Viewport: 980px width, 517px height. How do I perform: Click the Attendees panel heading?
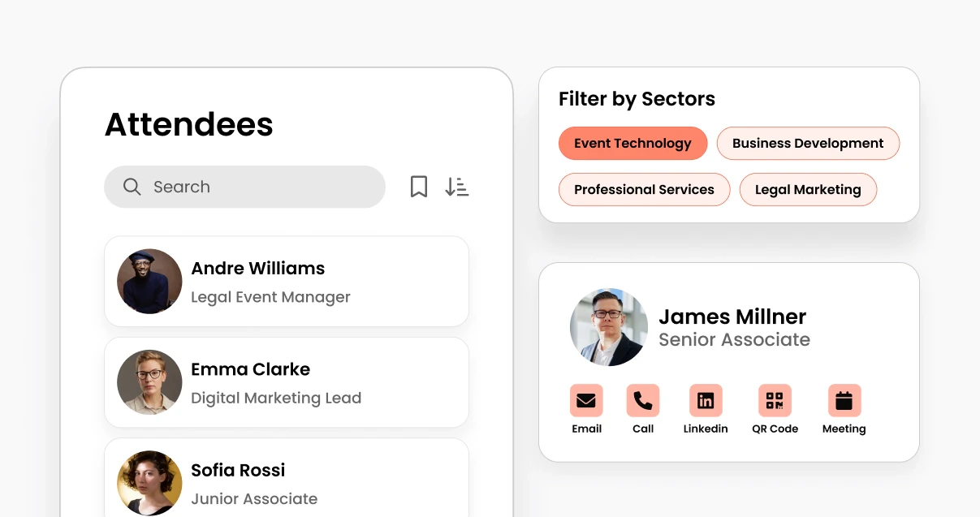tap(188, 124)
